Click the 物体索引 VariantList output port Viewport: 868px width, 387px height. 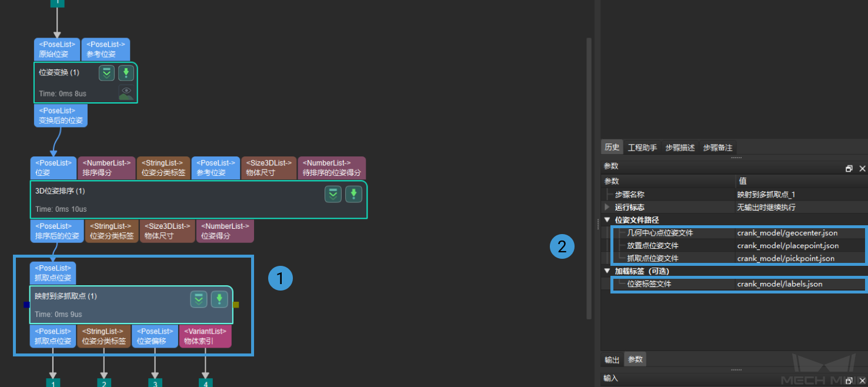[x=205, y=336]
